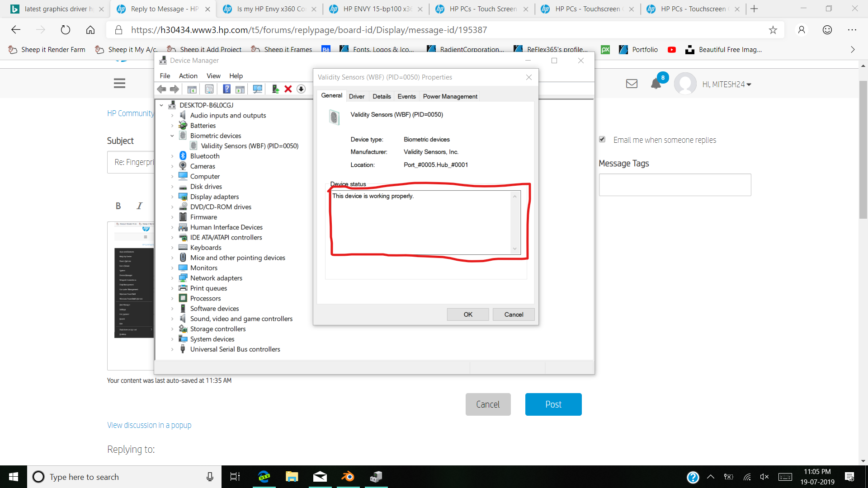Click the Disable device down-arrow icon
This screenshot has width=868, height=488.
[x=301, y=89]
